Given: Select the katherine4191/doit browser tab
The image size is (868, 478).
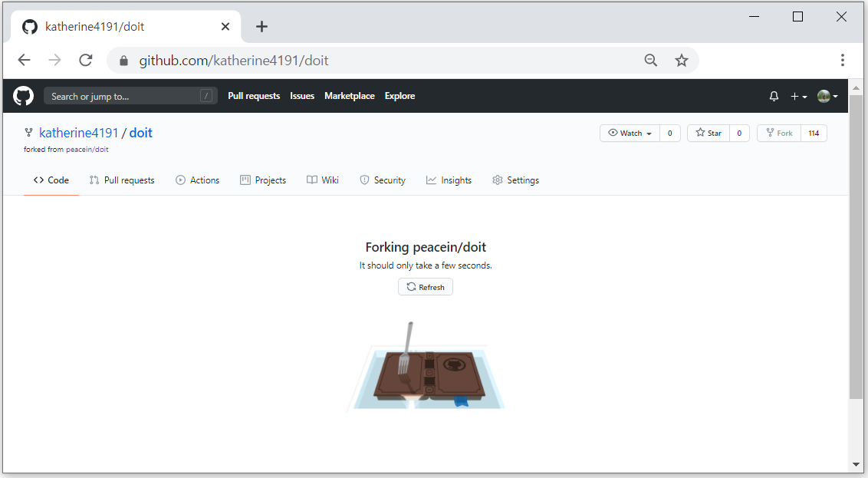Looking at the screenshot, I should [x=126, y=27].
